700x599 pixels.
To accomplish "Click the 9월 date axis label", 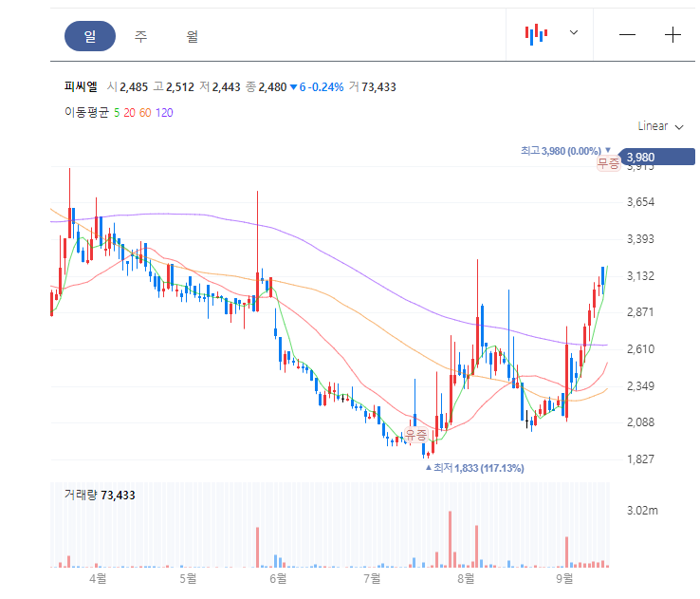I will (564, 579).
